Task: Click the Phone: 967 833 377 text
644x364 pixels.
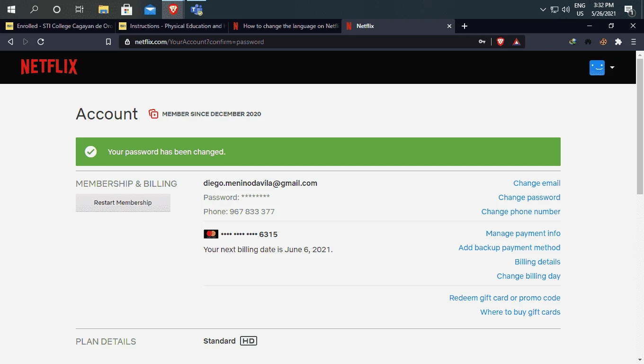Action: coord(239,212)
